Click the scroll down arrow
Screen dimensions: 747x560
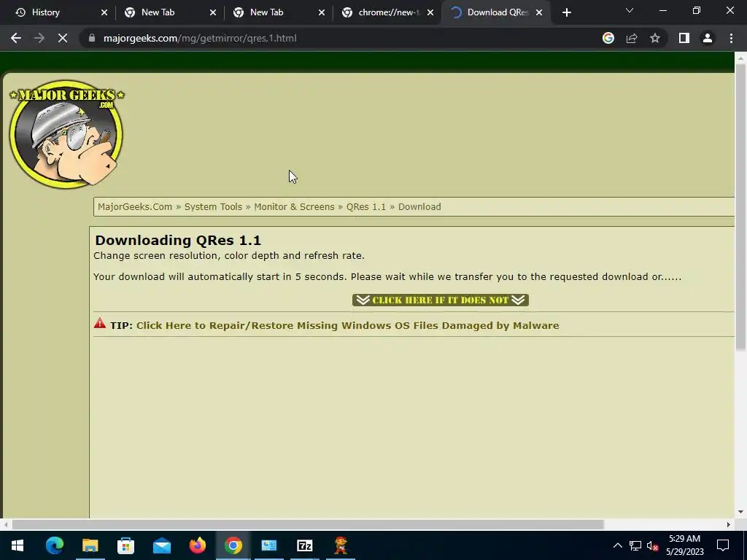pyautogui.click(x=740, y=512)
